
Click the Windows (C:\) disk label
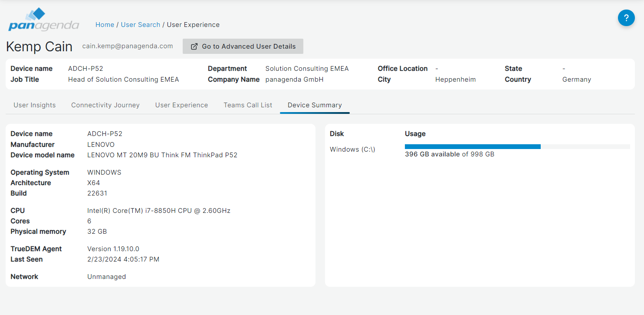(x=352, y=149)
